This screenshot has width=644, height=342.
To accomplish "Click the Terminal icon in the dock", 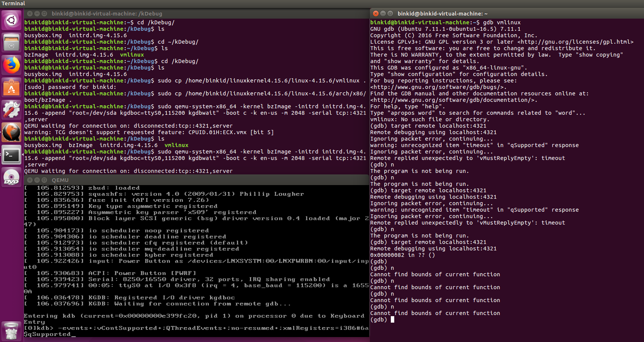I will [x=11, y=155].
